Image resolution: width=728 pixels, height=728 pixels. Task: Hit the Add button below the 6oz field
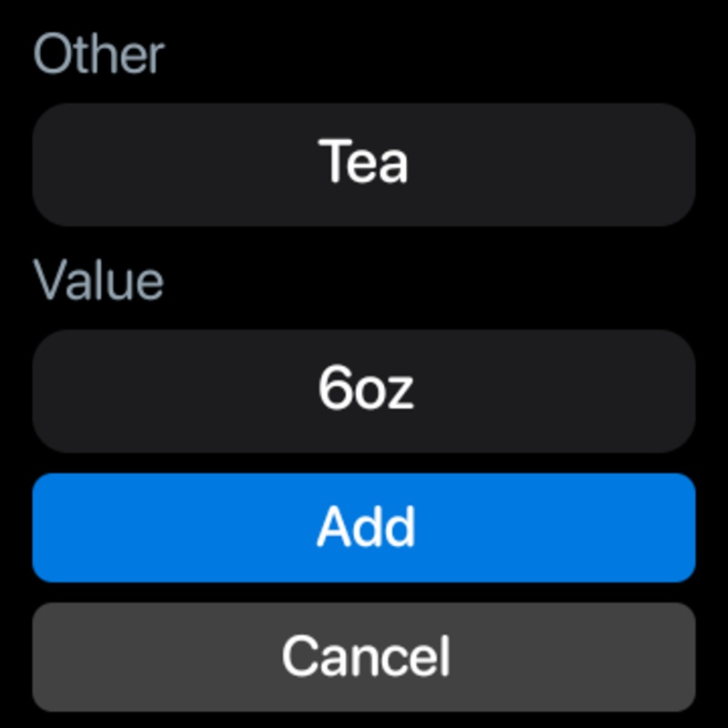tap(364, 528)
